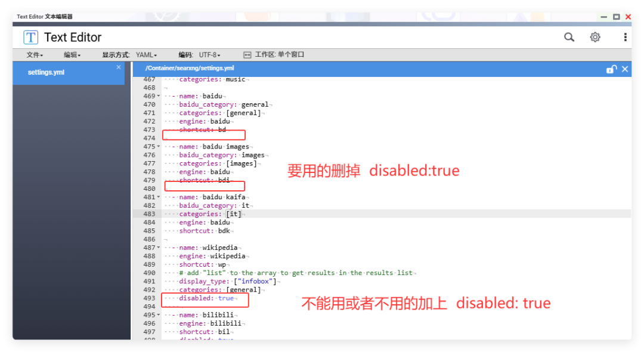Click the Text Editor 'T' logo icon
This screenshot has width=644, height=352.
(30, 36)
